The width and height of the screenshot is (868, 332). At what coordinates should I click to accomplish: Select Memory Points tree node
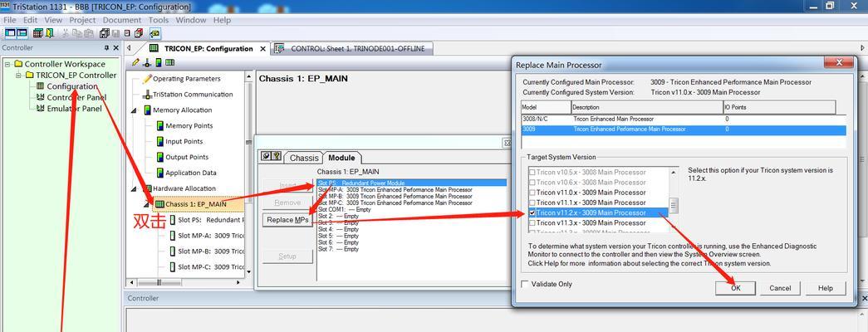pyautogui.click(x=189, y=126)
